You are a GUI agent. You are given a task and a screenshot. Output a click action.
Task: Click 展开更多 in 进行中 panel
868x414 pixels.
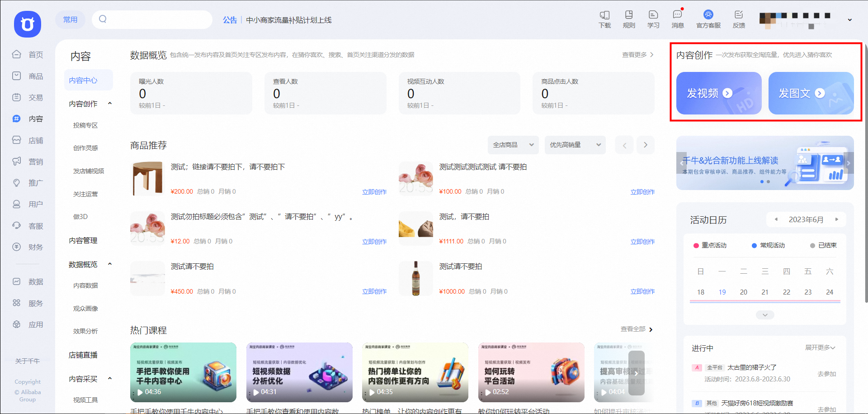click(x=820, y=347)
